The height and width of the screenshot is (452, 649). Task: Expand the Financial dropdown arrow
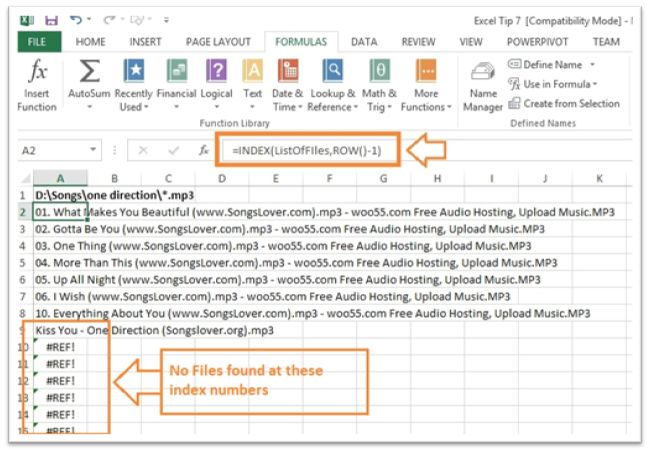click(x=177, y=107)
